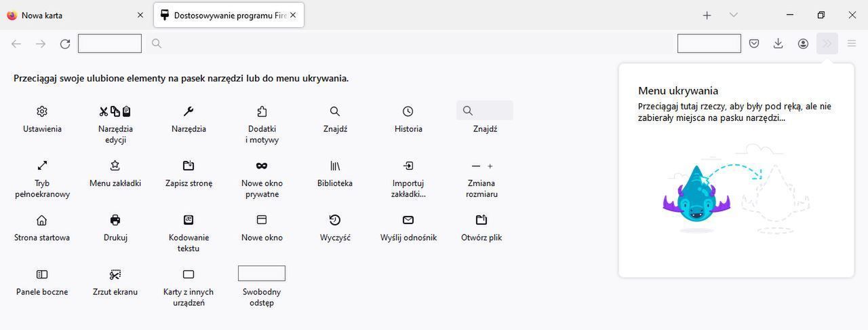Select the Znajdź search box widget

(485, 110)
